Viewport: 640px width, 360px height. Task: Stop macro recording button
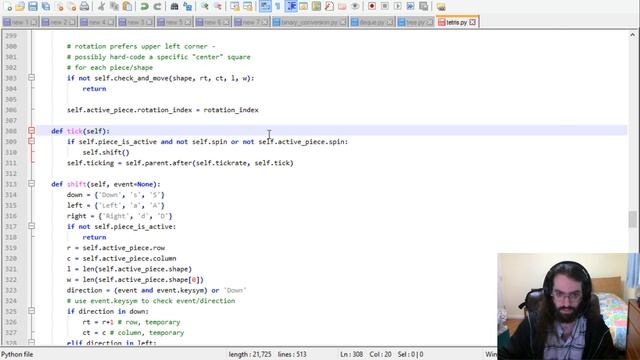coord(384,6)
